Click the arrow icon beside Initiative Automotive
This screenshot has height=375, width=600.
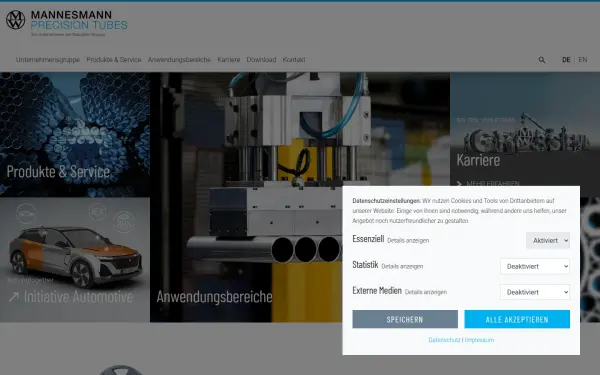(14, 297)
